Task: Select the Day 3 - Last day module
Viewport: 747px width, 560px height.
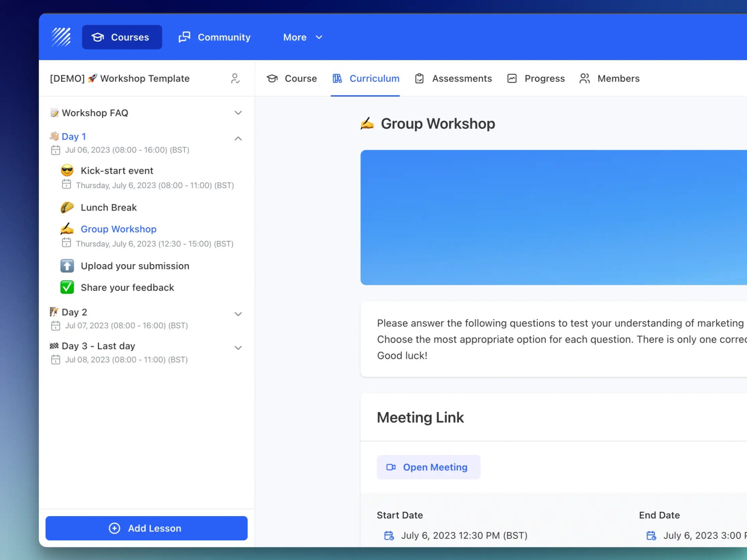Action: [99, 346]
